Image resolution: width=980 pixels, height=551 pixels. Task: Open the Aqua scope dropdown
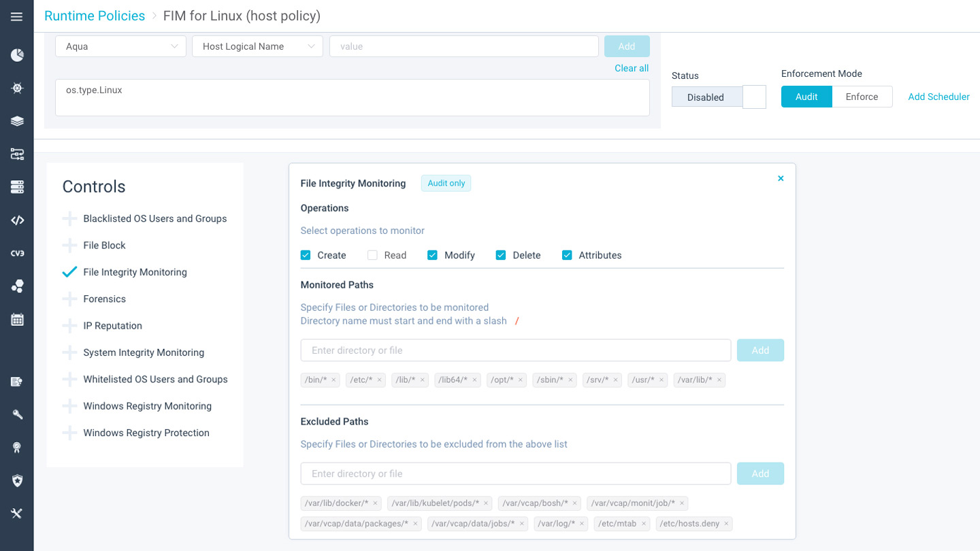120,46
